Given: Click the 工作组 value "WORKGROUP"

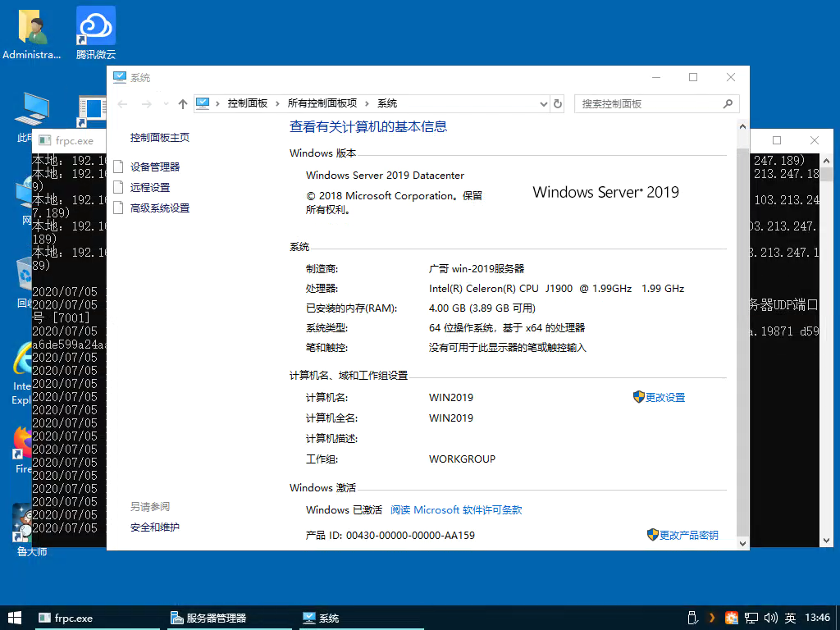Looking at the screenshot, I should click(x=463, y=459).
